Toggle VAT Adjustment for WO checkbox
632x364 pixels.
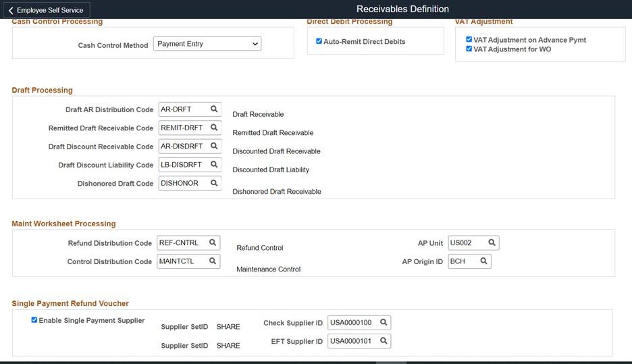click(469, 49)
